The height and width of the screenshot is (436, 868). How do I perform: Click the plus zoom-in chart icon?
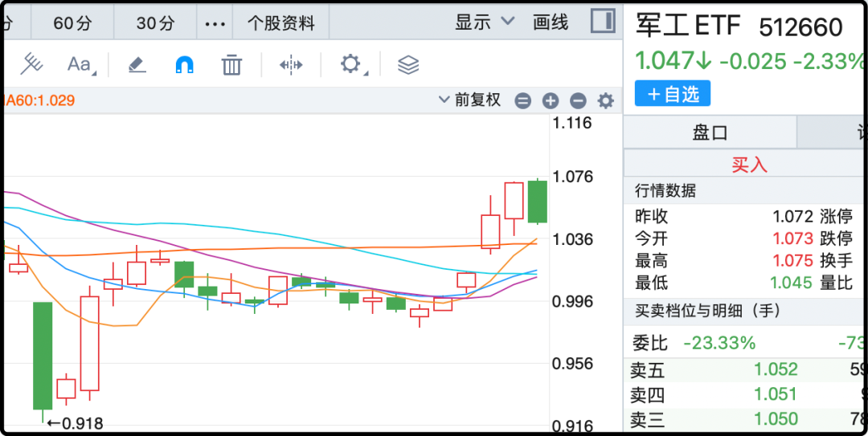[x=551, y=100]
